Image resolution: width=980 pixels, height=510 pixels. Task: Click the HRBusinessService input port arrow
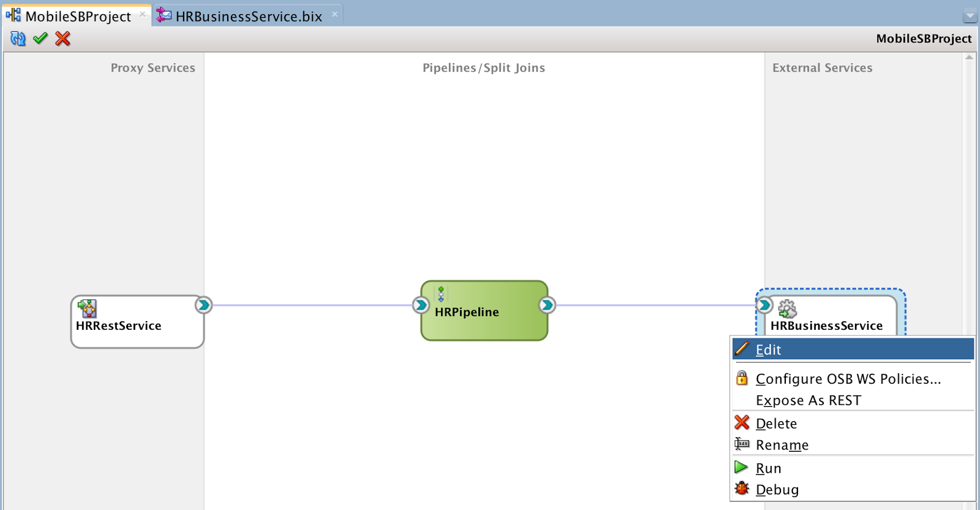click(x=764, y=305)
